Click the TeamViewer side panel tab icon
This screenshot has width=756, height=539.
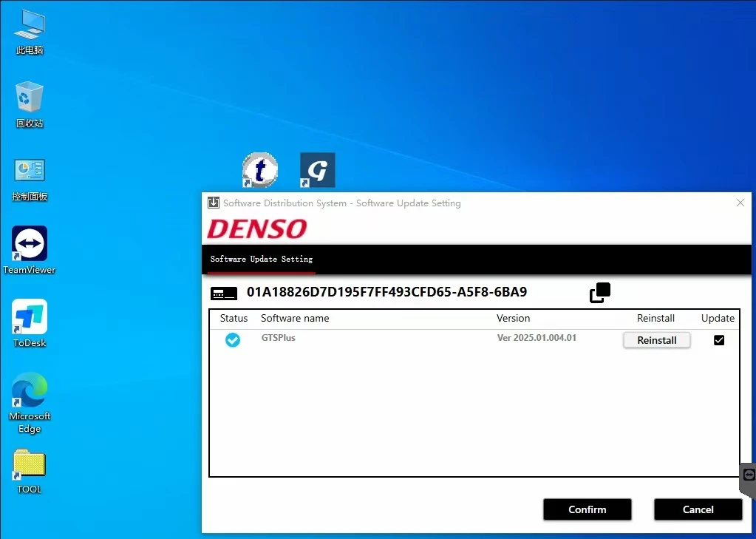749,475
